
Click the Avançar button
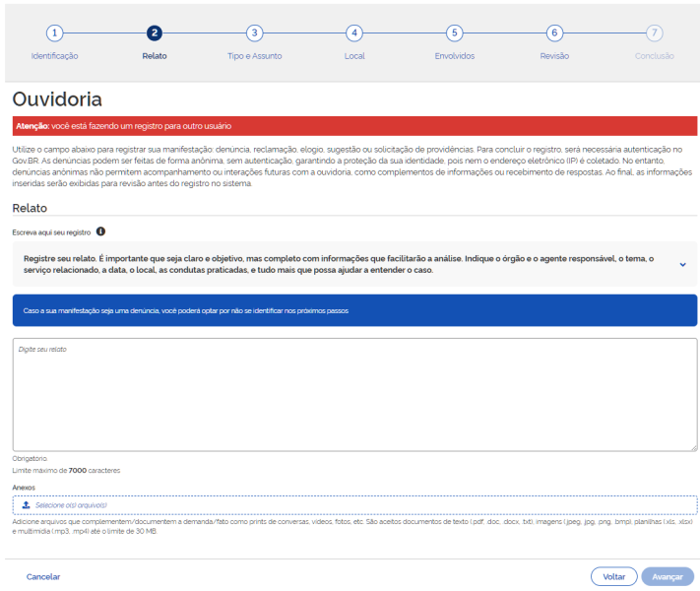tap(668, 576)
